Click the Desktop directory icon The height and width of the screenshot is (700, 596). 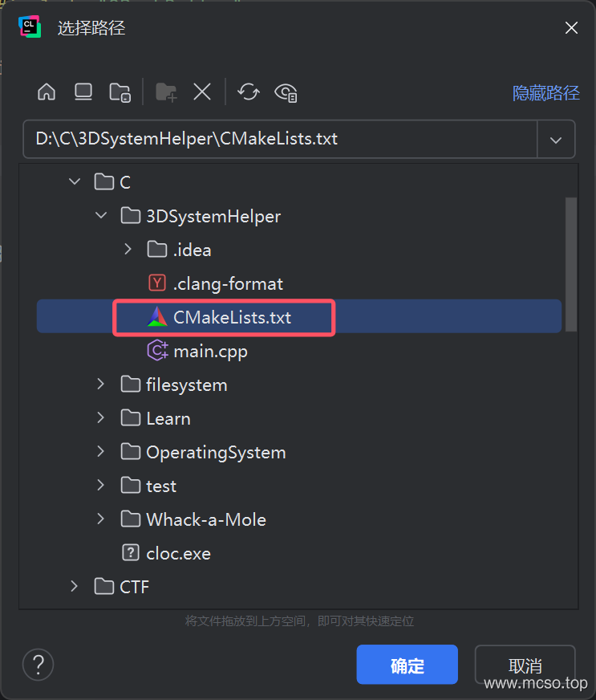83,92
